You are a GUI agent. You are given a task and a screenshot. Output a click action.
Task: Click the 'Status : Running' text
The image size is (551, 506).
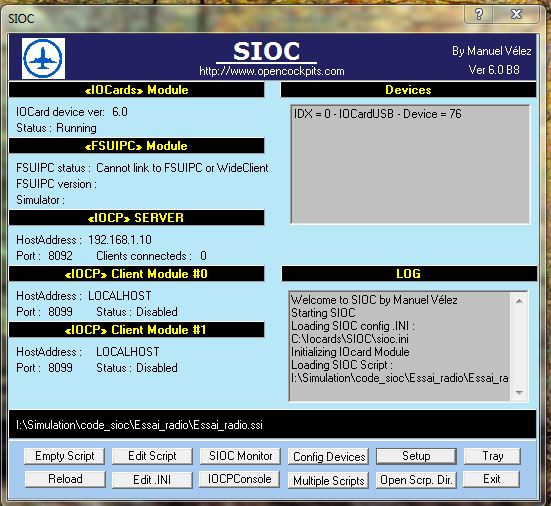56,128
